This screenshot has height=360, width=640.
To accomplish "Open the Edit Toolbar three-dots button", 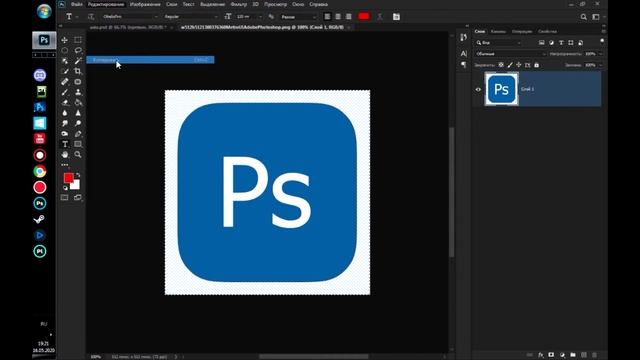I will (64, 164).
